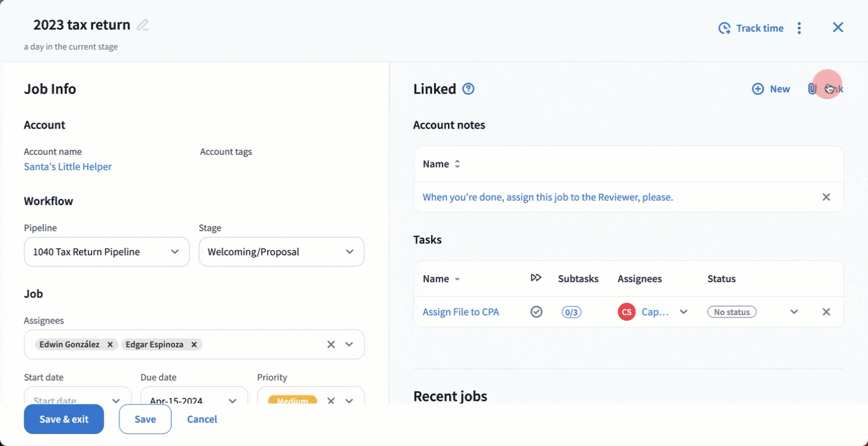Image resolution: width=868 pixels, height=446 pixels.
Task: Click the Save & exit button
Action: click(x=64, y=419)
